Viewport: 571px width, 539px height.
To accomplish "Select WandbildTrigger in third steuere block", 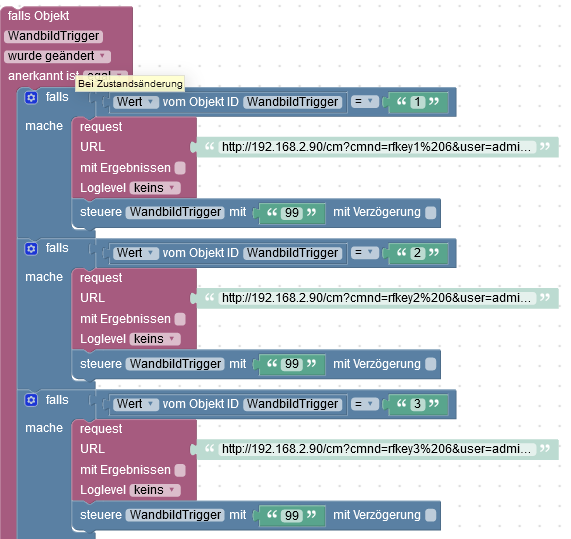I will pyautogui.click(x=176, y=515).
